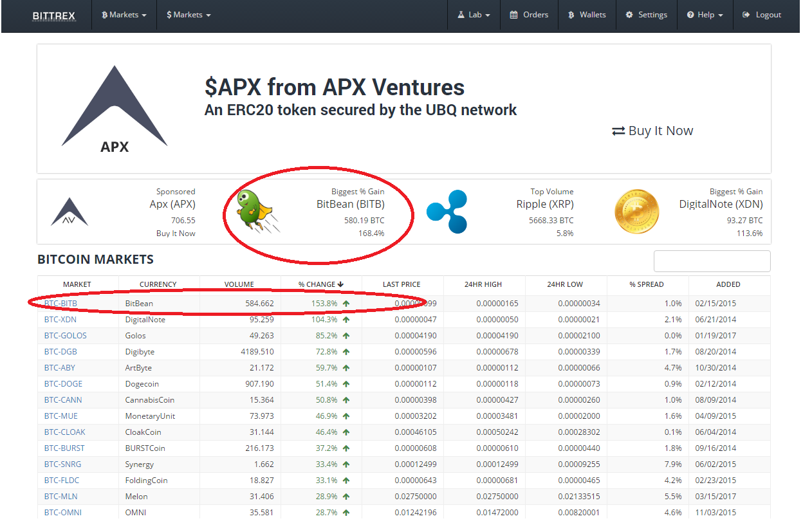Screen dimensions: 803x532
Task: Click the 0.02750000 last price of Melon
Action: (x=416, y=496)
